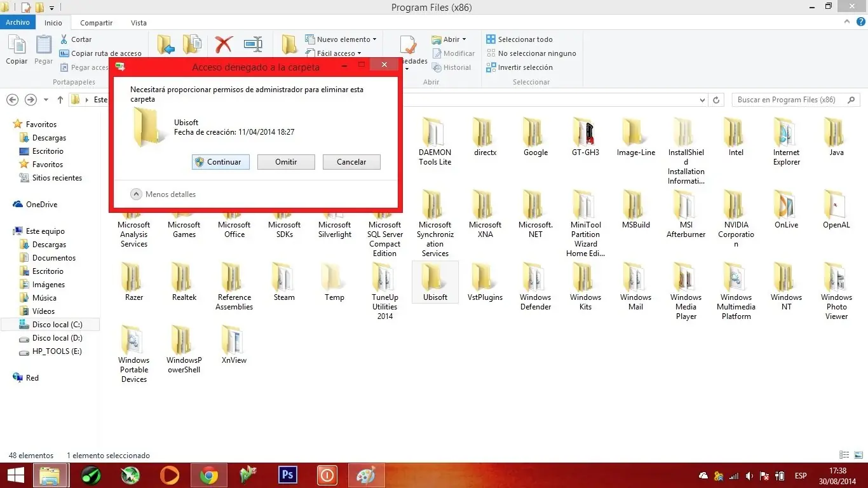Click the new folder icon in ribbon
Viewport: 868px width, 488px height.
pyautogui.click(x=289, y=44)
